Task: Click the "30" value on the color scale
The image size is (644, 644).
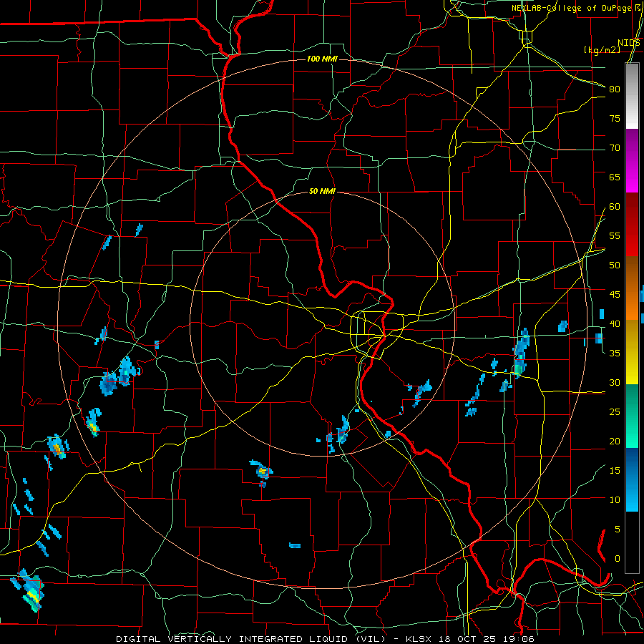Action: coord(615,383)
